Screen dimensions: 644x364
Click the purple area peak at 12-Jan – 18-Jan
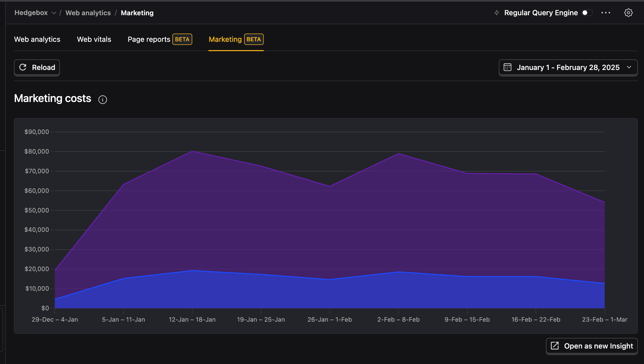pyautogui.click(x=192, y=151)
